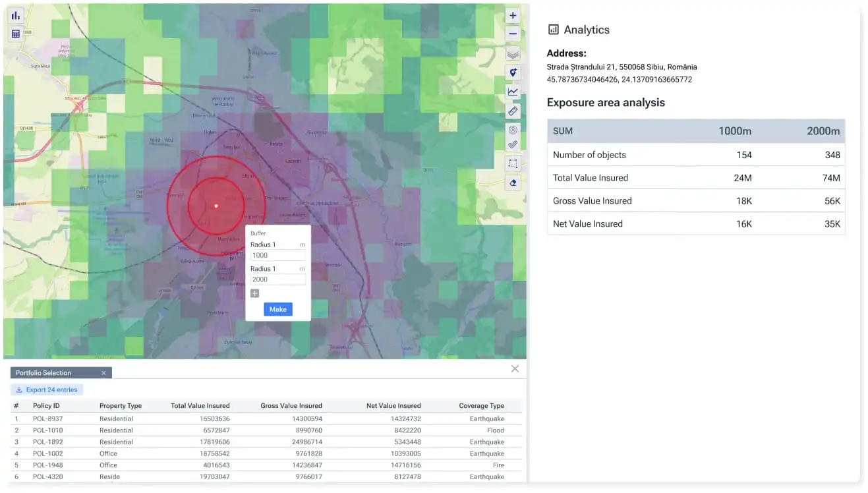This screenshot has width=868, height=493.
Task: Click Number of objects row label
Action: (589, 155)
